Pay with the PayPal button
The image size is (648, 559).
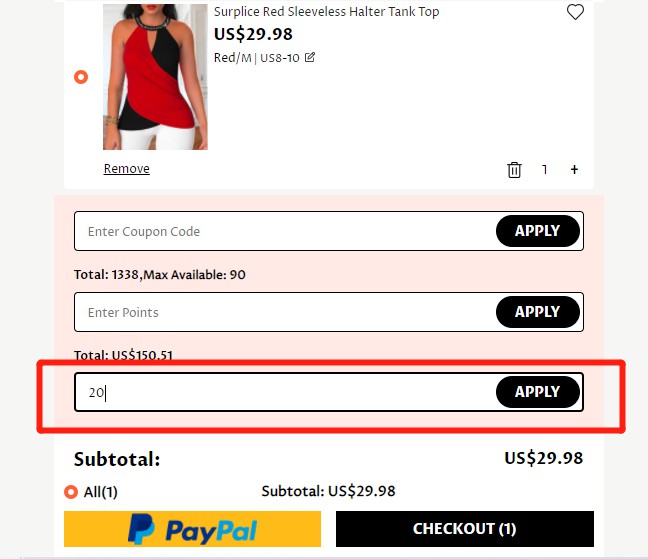point(193,529)
